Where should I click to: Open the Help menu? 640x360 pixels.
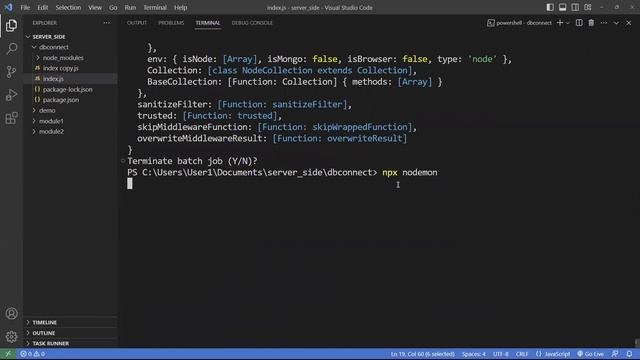pos(180,7)
